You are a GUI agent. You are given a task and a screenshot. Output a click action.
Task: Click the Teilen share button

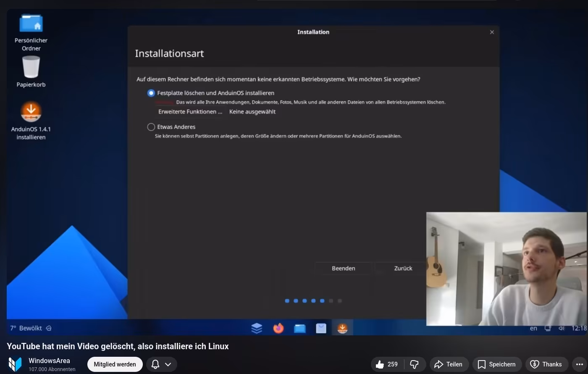click(449, 364)
